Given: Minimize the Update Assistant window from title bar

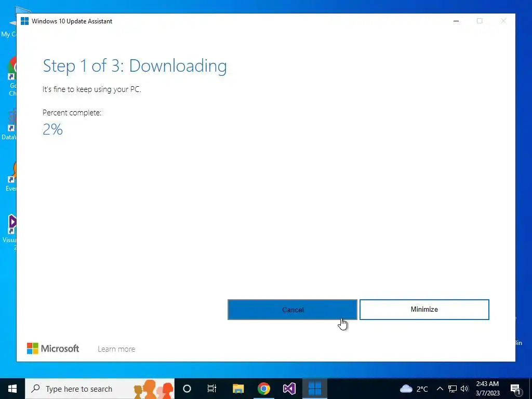Looking at the screenshot, I should tap(456, 21).
